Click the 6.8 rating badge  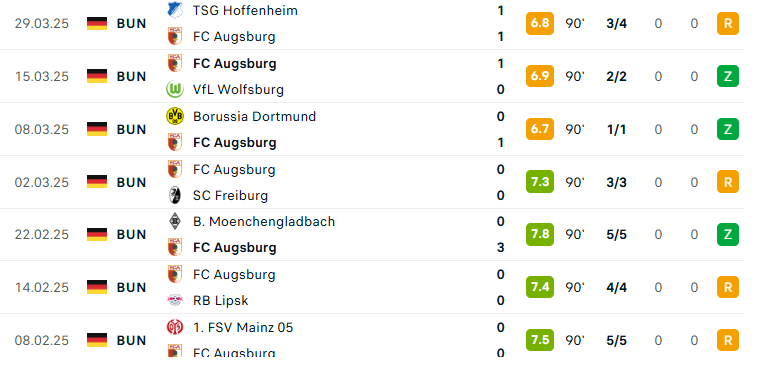pyautogui.click(x=539, y=23)
